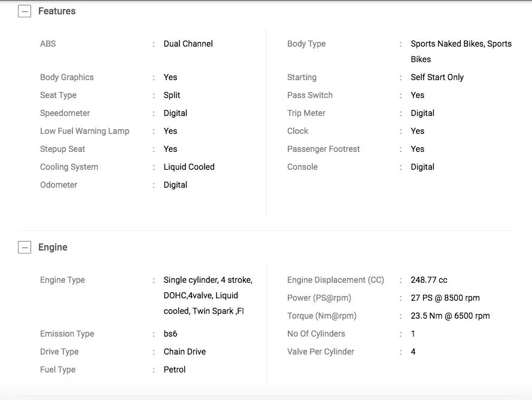Click the 27 PS @ 8500 rpm value
The width and height of the screenshot is (532, 400).
click(445, 298)
